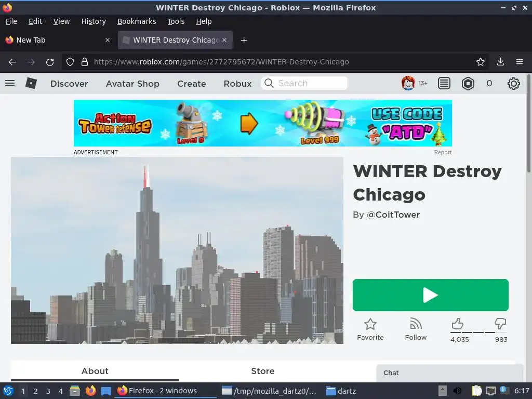Open a new browser tab
The image size is (532, 399).
point(244,41)
